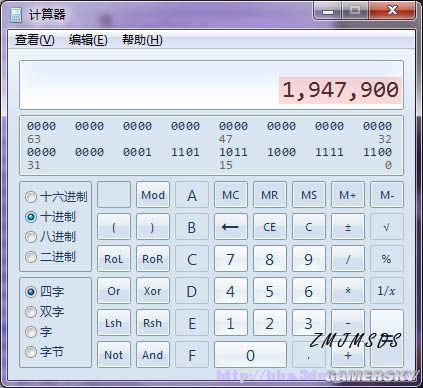Click the hex digit B button
The height and width of the screenshot is (388, 423).
pyautogui.click(x=192, y=227)
